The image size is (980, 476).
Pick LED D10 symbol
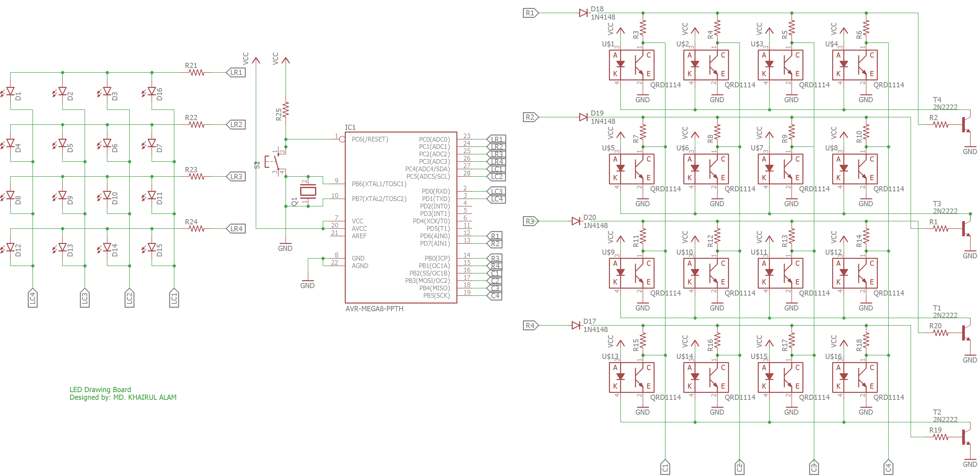[106, 196]
